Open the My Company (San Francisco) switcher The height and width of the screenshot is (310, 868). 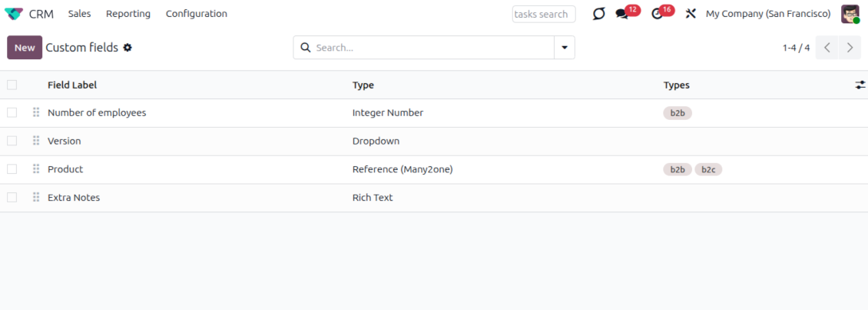(x=767, y=14)
